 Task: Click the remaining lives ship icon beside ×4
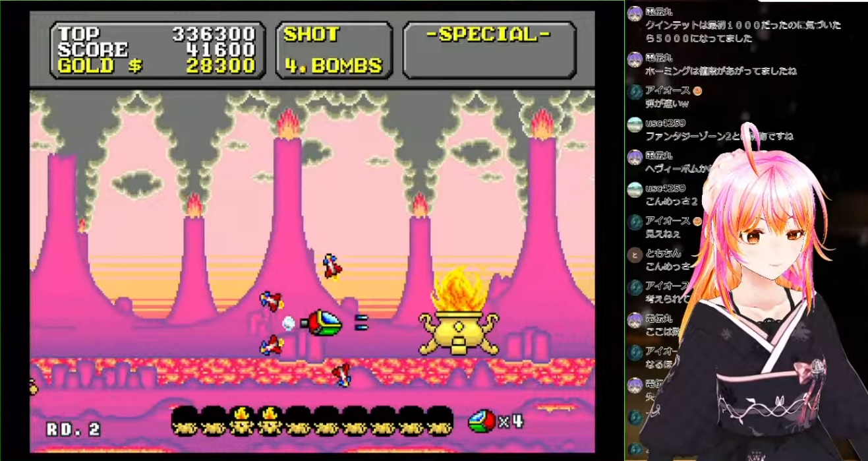pos(482,421)
